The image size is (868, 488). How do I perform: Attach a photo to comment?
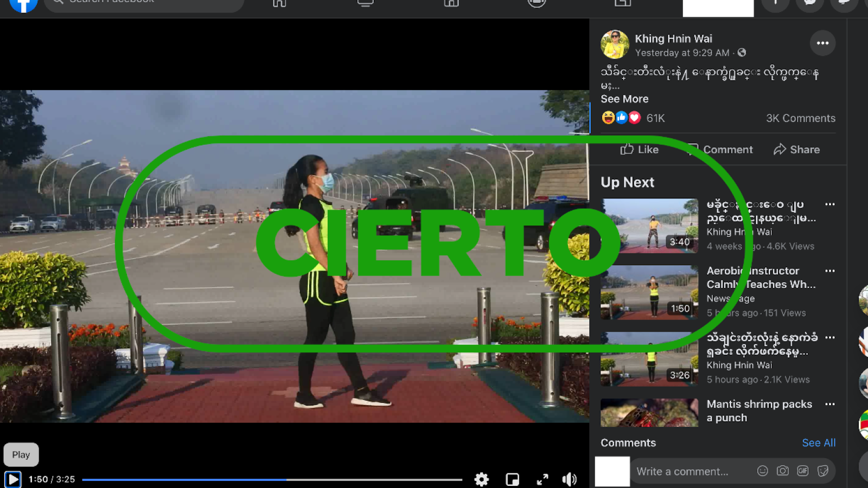coord(782,471)
